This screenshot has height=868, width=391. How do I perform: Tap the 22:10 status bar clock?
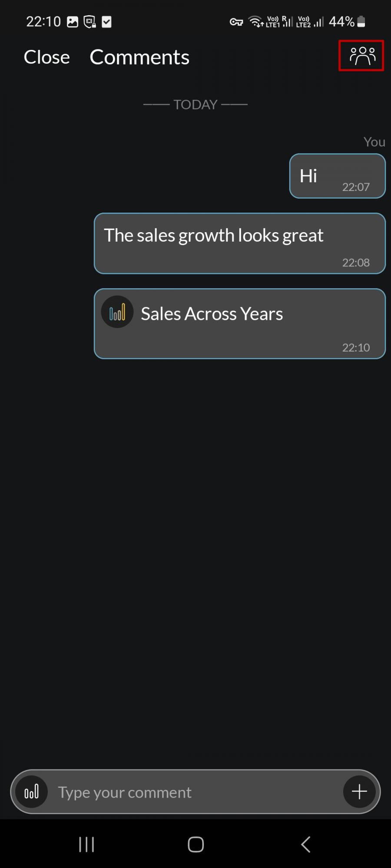[x=43, y=22]
